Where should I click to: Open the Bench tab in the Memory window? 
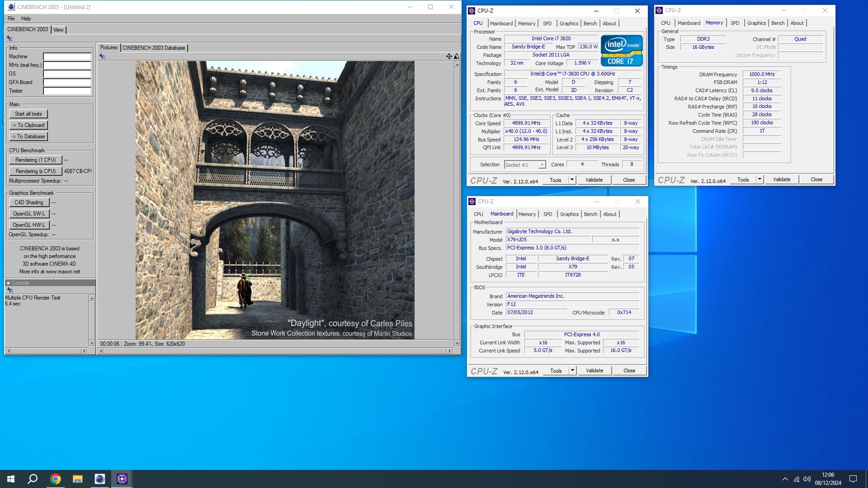[x=778, y=23]
